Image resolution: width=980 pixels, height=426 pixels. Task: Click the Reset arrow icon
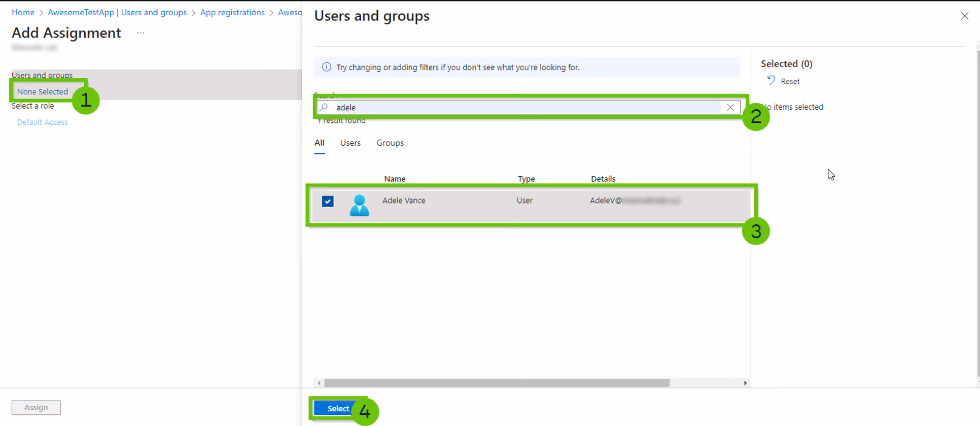click(x=771, y=81)
